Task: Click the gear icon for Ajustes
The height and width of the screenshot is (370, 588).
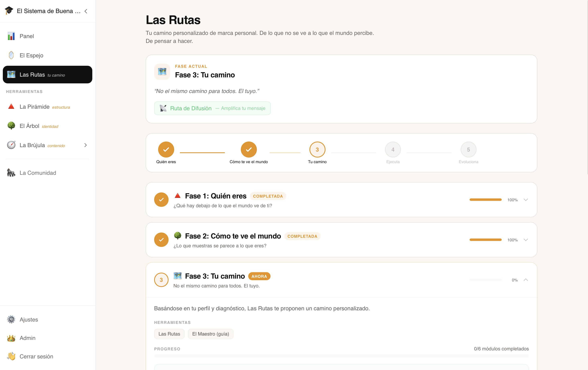Action: (11, 319)
